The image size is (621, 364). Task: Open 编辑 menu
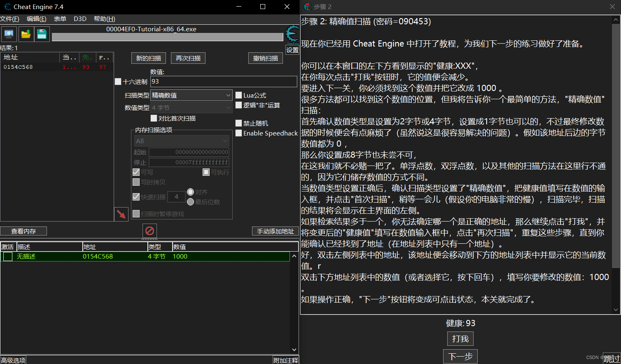(37, 19)
